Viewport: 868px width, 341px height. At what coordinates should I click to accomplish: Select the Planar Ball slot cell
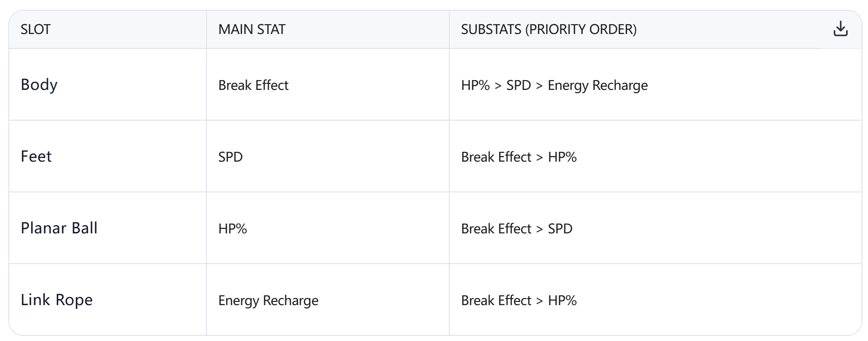tap(59, 228)
